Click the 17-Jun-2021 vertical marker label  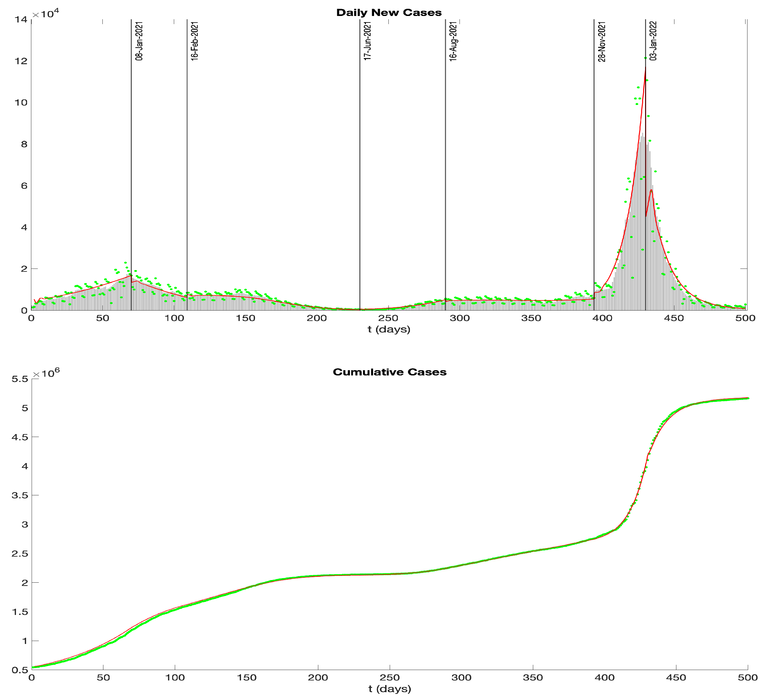click(367, 41)
